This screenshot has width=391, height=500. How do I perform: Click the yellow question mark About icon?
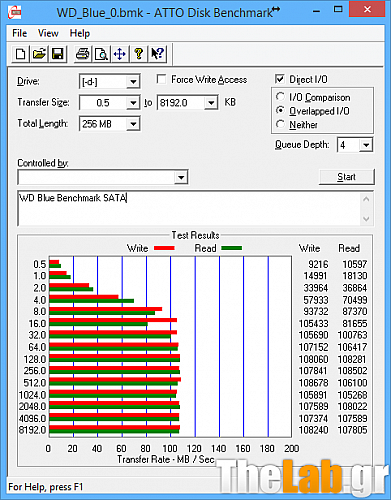pos(138,54)
